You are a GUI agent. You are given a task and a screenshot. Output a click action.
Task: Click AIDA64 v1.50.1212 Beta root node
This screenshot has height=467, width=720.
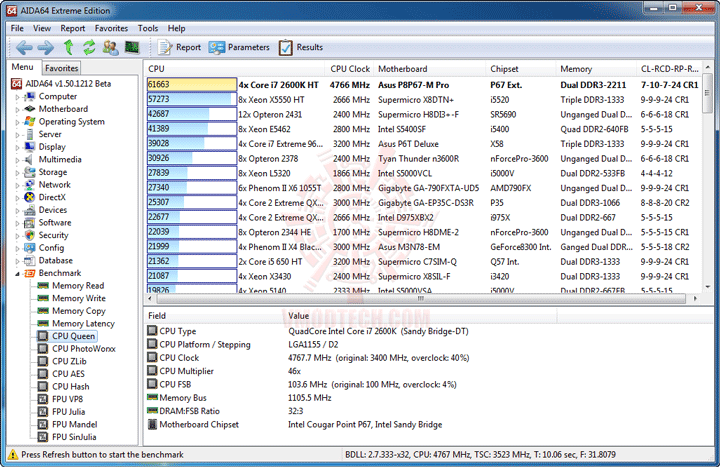(x=61, y=84)
